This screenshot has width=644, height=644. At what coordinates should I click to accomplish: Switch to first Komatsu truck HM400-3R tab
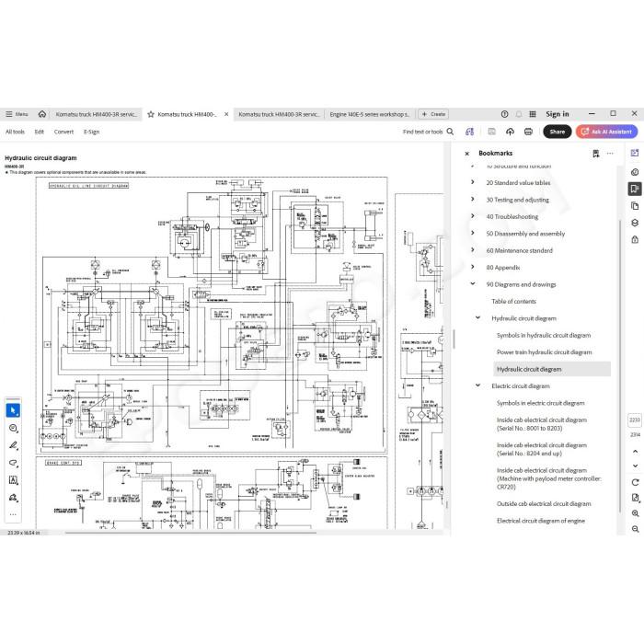(x=96, y=114)
